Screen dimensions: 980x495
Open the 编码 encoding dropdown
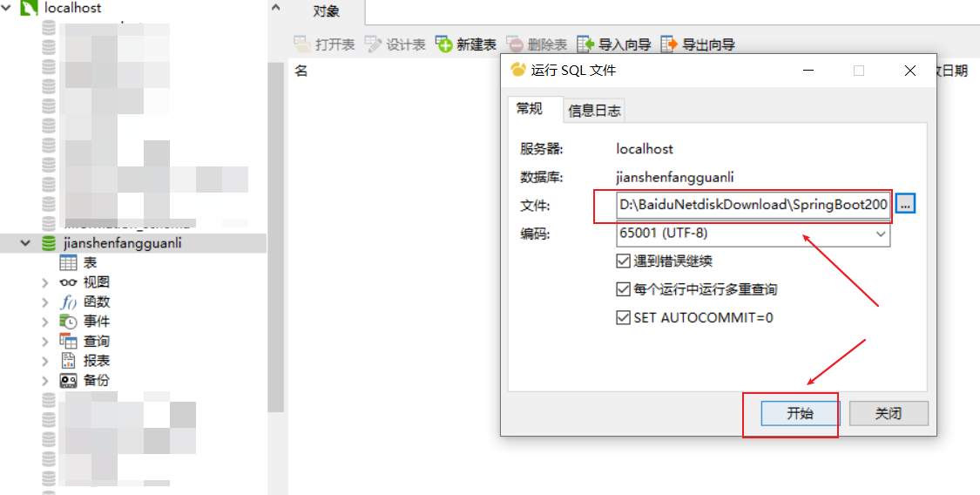pos(754,234)
